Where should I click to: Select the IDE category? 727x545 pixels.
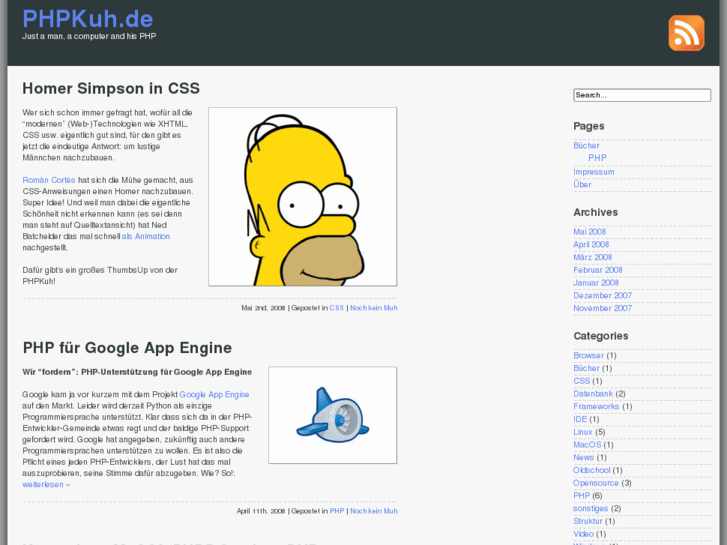tap(580, 419)
